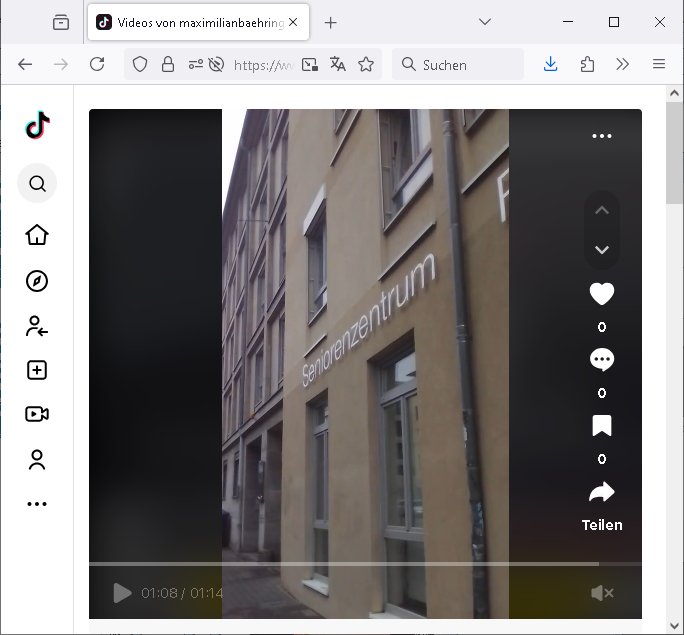This screenshot has width=684, height=635.
Task: Click scrollbar up arrow
Action: (674, 93)
